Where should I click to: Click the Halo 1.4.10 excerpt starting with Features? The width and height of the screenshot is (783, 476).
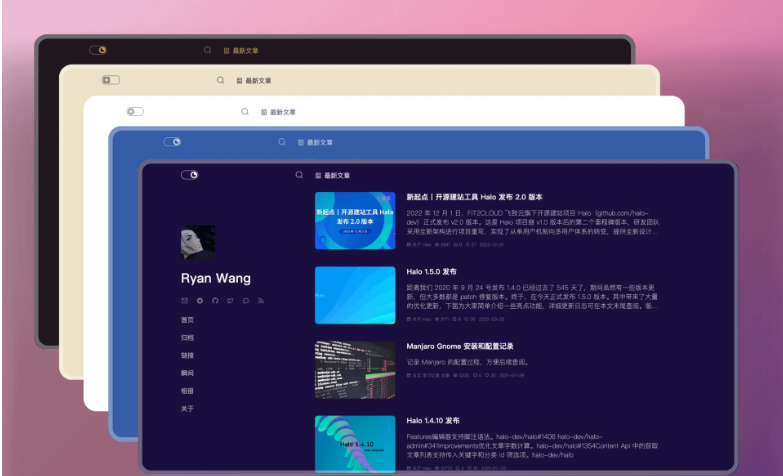(x=532, y=446)
